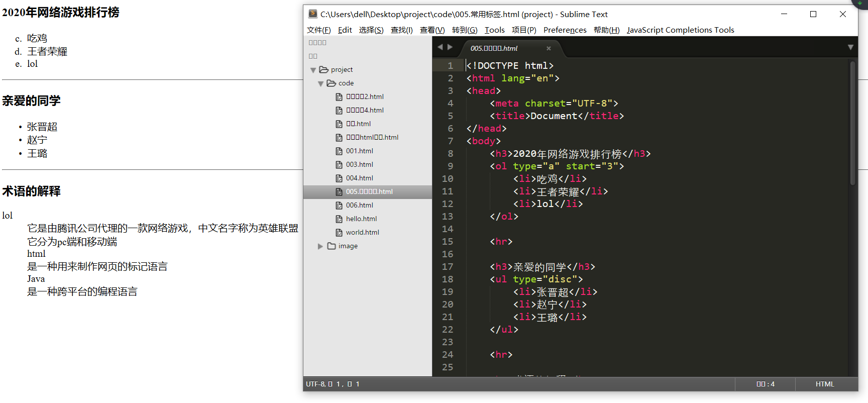
Task: Open the 转到(G) menu
Action: [x=465, y=30]
